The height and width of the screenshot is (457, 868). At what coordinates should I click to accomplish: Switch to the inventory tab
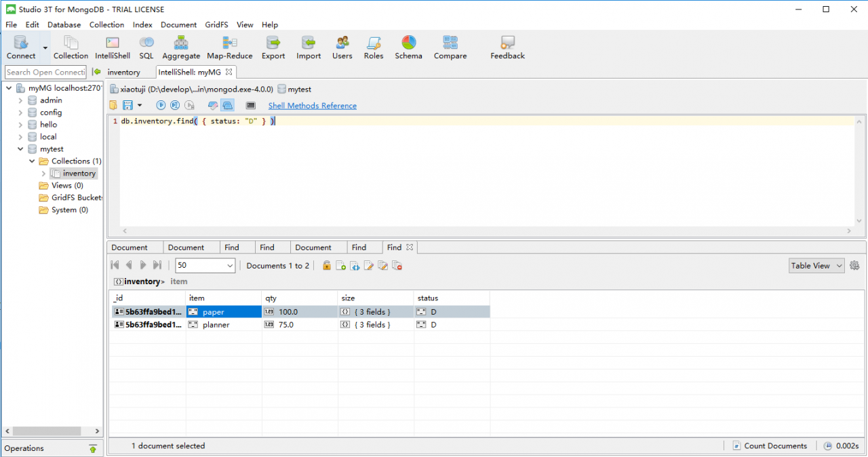coord(123,72)
